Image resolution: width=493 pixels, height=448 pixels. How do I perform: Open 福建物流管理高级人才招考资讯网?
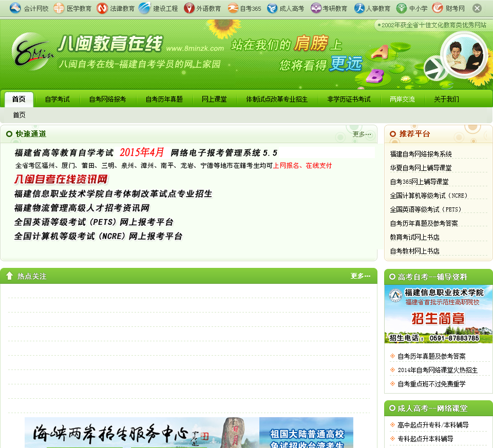[x=82, y=208]
